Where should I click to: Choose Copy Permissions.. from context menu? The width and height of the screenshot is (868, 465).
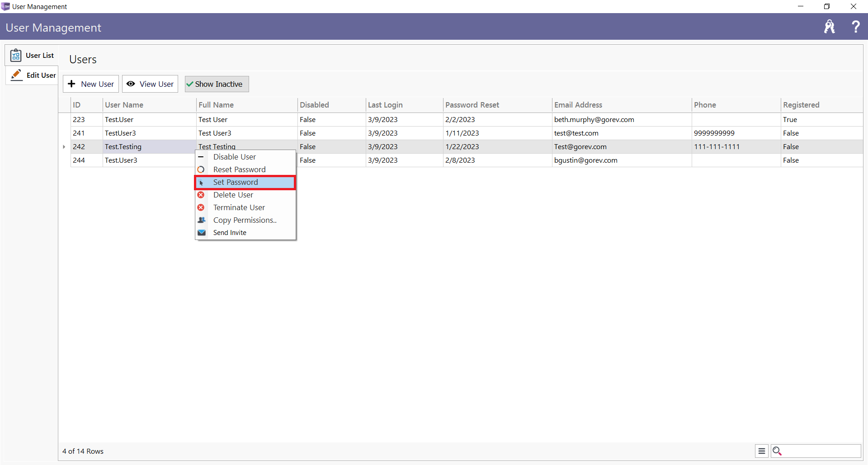[x=245, y=220]
